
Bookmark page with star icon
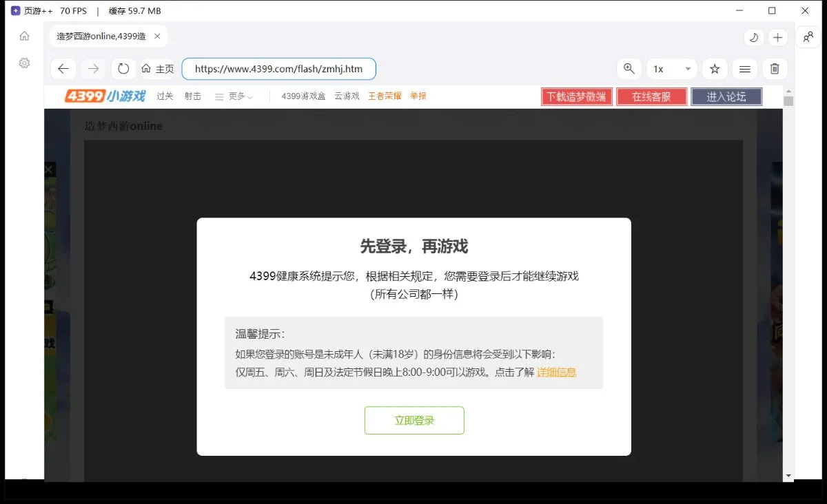click(x=715, y=69)
